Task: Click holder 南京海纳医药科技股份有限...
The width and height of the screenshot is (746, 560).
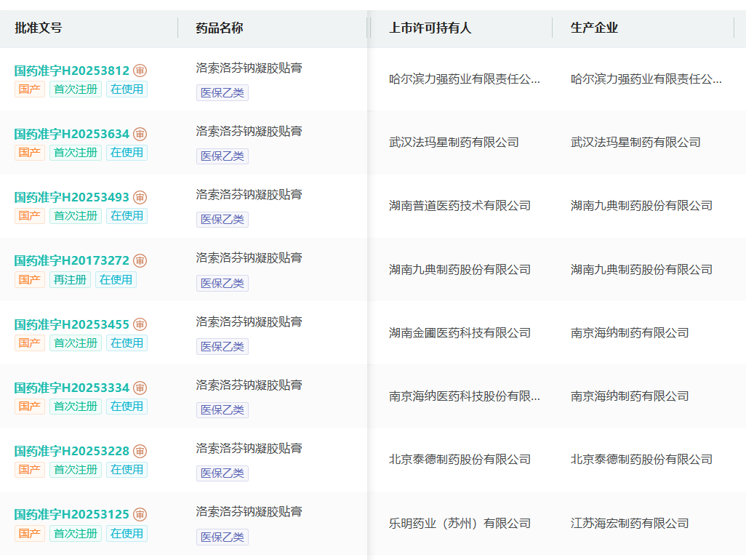Action: pyautogui.click(x=465, y=396)
